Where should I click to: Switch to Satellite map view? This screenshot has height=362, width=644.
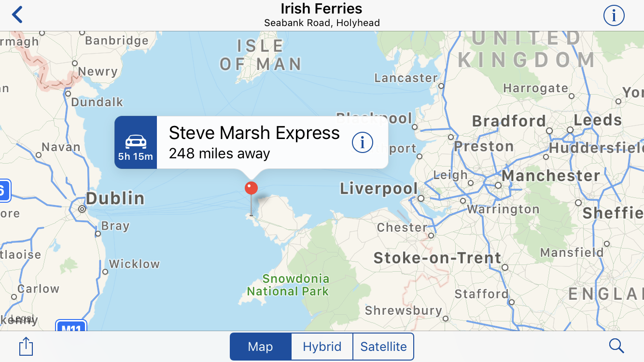pyautogui.click(x=383, y=347)
